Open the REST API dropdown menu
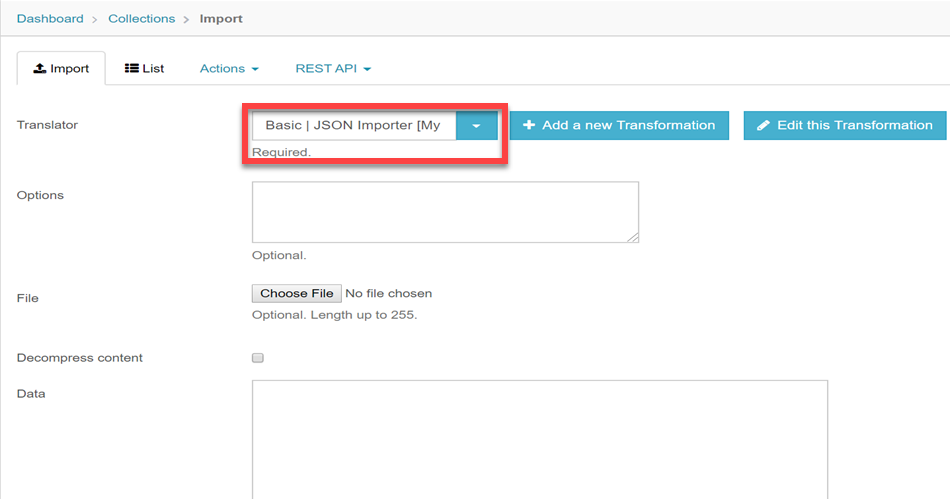Viewport: 950px width, 500px height. click(333, 68)
